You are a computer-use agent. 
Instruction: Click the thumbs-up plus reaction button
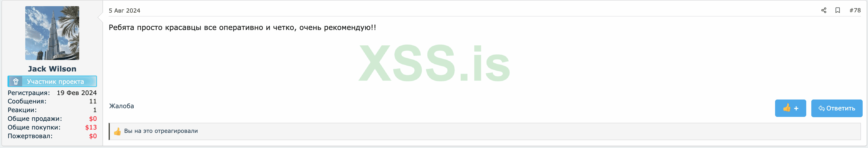pyautogui.click(x=790, y=108)
